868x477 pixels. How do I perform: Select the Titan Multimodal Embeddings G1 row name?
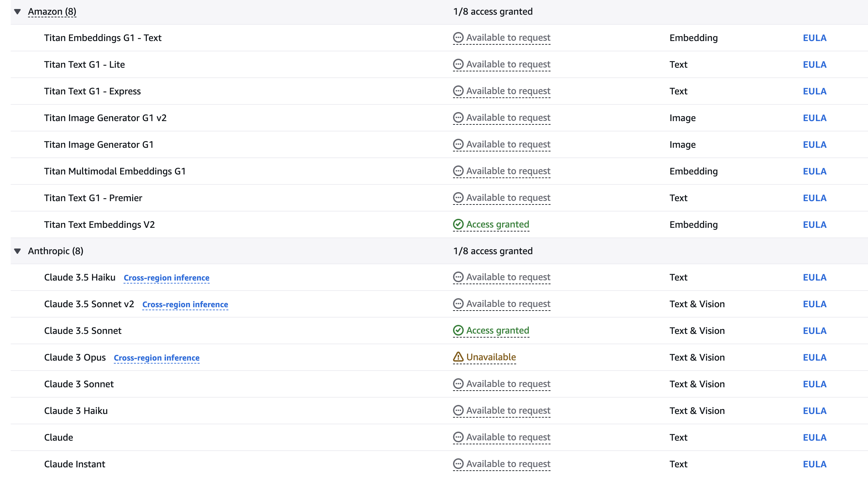point(115,171)
